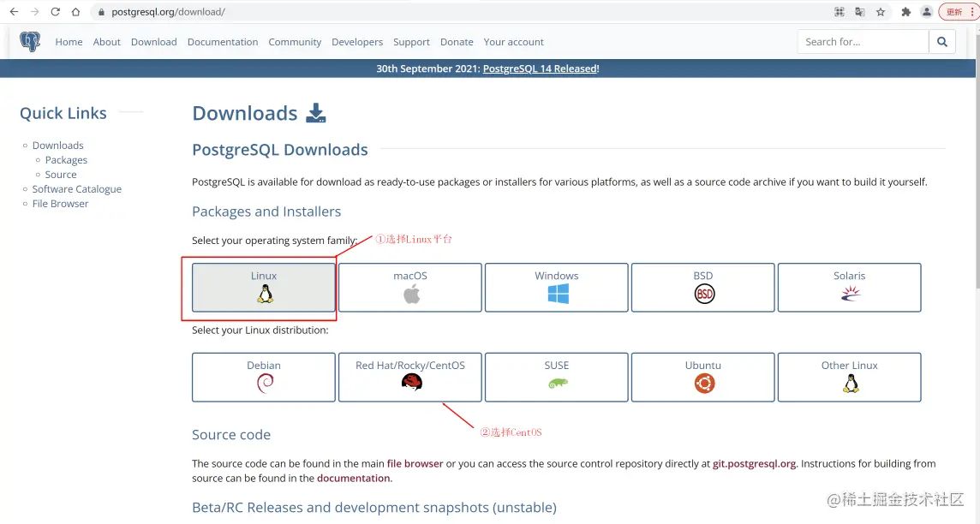Click the search magnifier button
Image resolution: width=980 pixels, height=524 pixels.
point(941,42)
